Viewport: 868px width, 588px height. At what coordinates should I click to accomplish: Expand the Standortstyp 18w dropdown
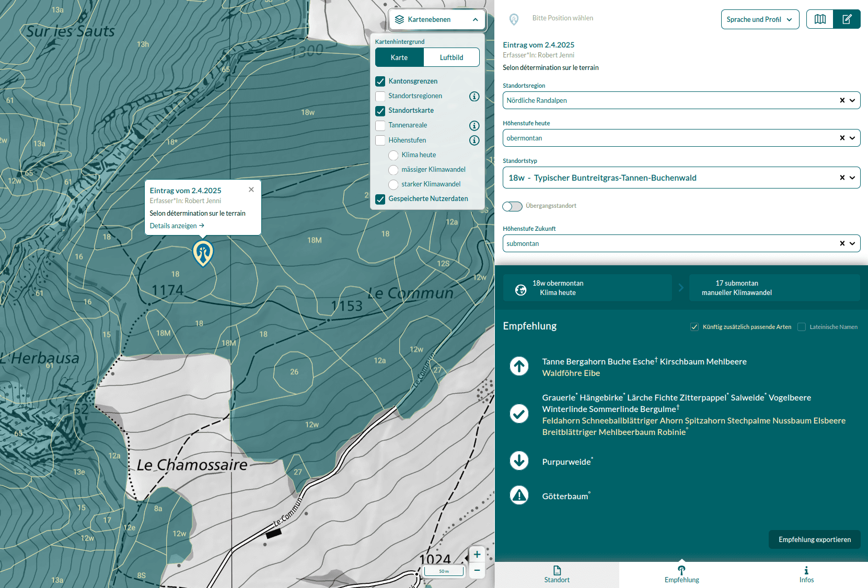point(852,178)
